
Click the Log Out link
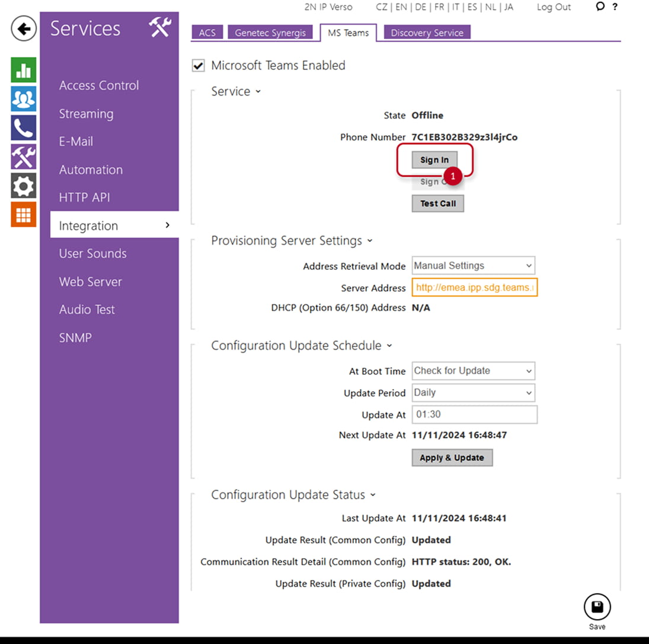point(554,7)
